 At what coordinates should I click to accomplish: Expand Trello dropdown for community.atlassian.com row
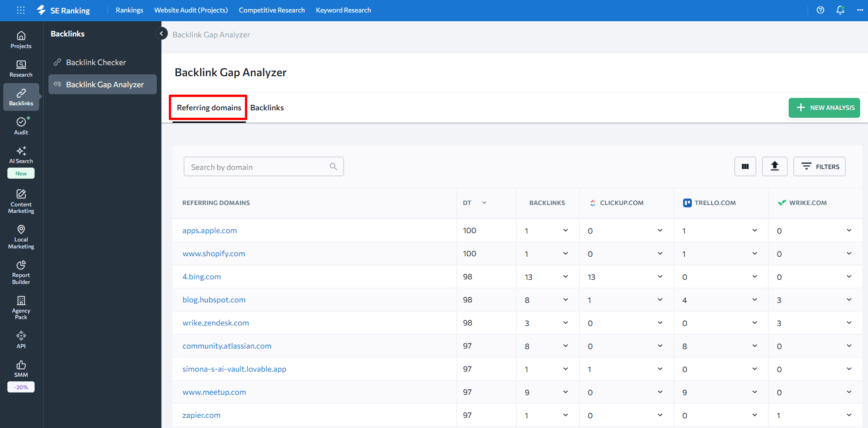755,346
